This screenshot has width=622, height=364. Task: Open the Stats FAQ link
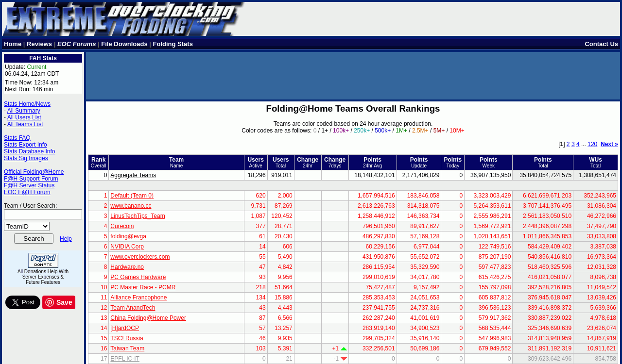point(17,138)
